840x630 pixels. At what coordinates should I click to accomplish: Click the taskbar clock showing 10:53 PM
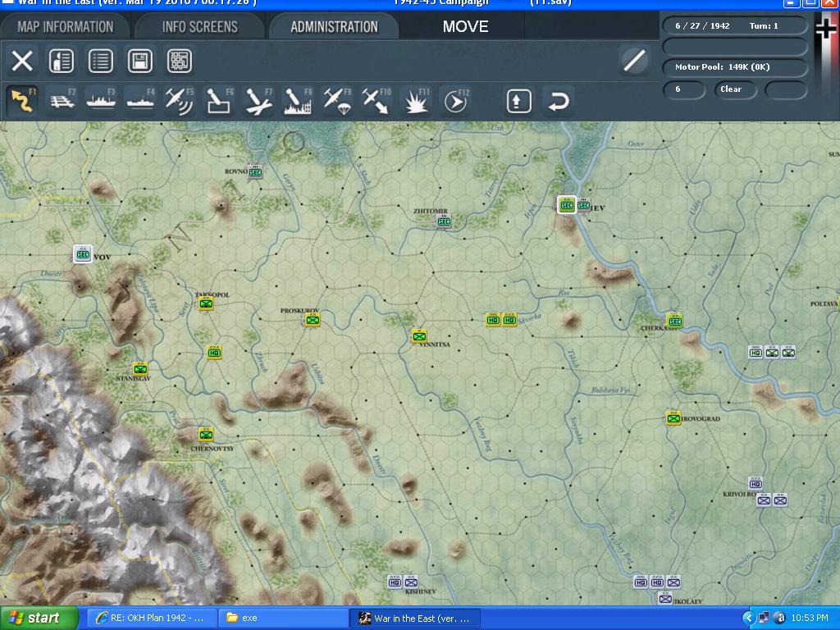coord(809,619)
